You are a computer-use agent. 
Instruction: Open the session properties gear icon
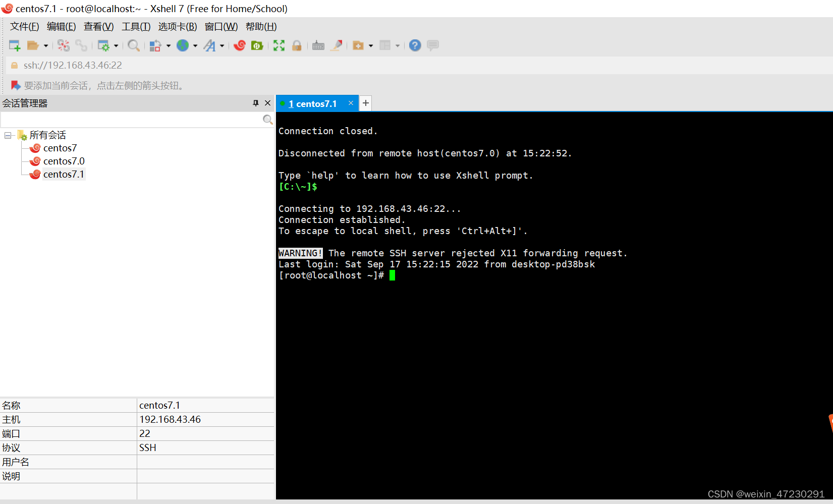103,45
